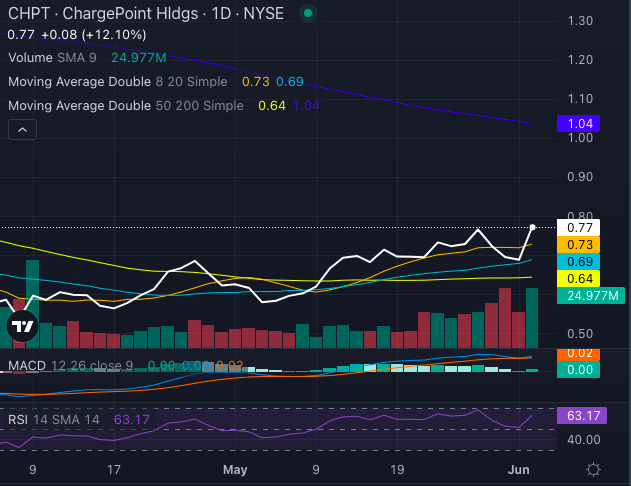The image size is (631, 486).
Task: Click the 24.977M volume axis label
Action: [x=591, y=296]
